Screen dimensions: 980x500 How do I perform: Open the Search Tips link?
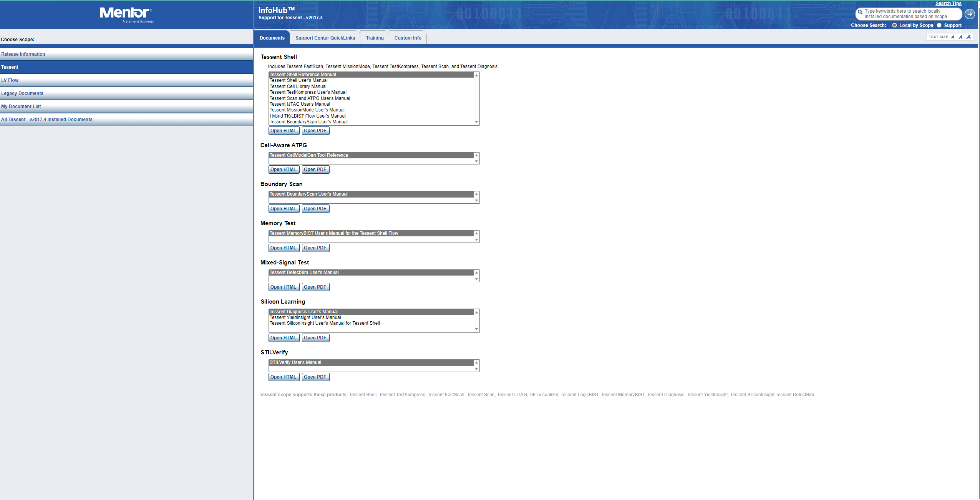point(948,3)
